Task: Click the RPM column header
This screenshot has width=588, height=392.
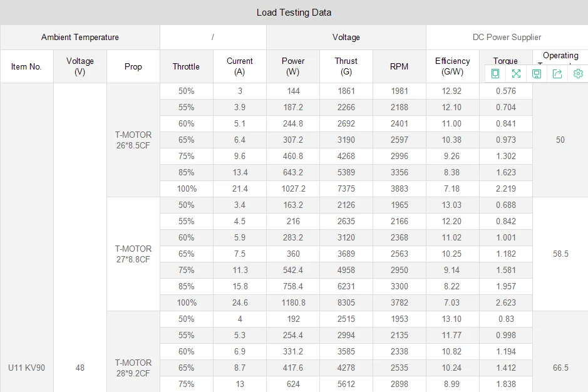Action: (399, 67)
